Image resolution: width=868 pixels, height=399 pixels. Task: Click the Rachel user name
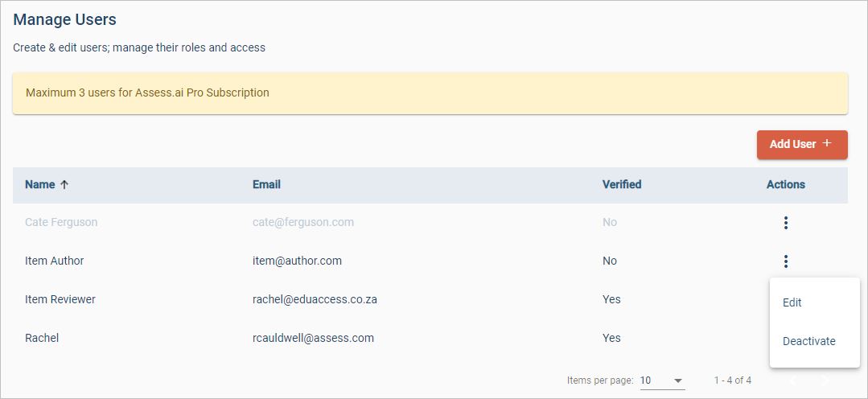coord(42,338)
